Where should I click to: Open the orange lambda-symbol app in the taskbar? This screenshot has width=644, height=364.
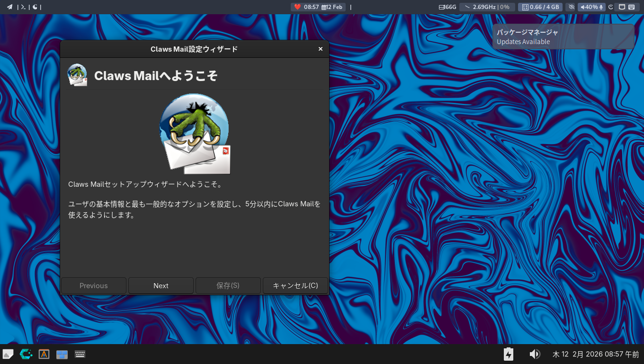pyautogui.click(x=44, y=354)
